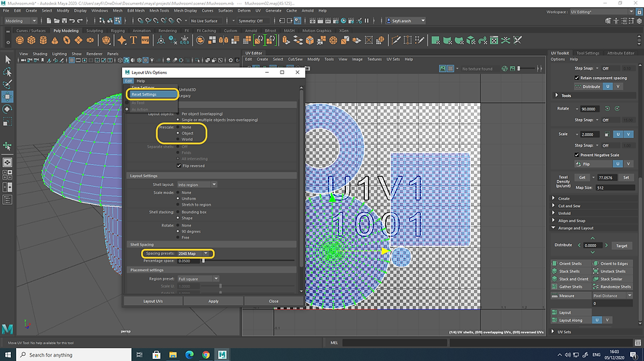Open Maya from Windows taskbar

pos(222,355)
